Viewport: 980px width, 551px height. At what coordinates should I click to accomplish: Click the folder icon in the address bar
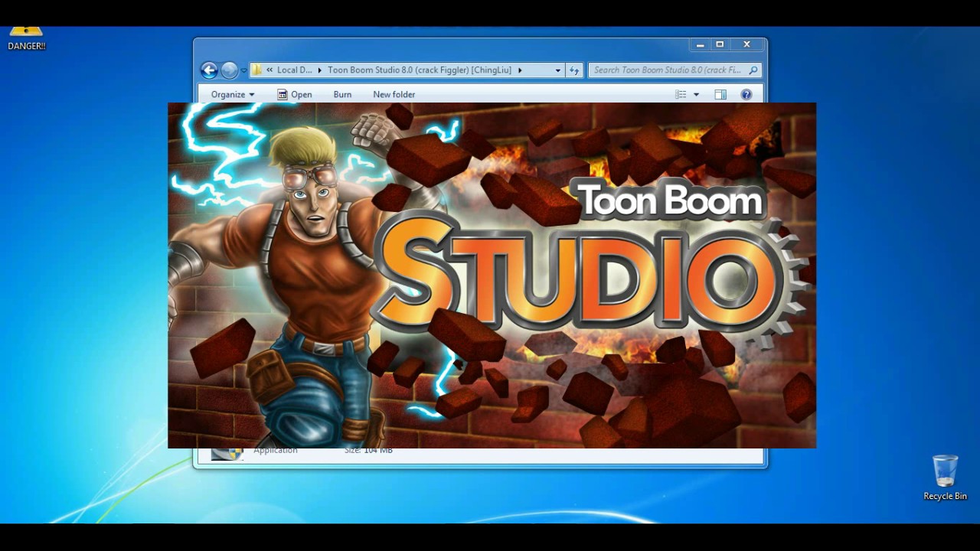(257, 70)
